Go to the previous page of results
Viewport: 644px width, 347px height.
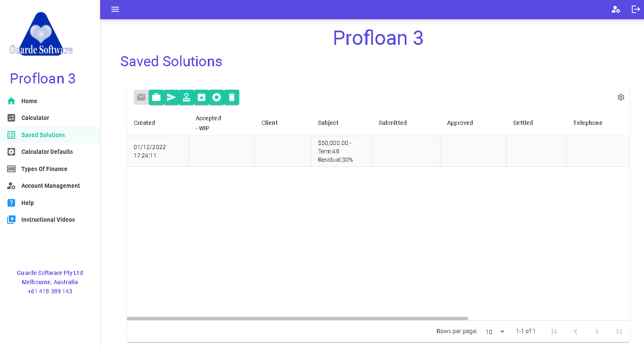(576, 331)
